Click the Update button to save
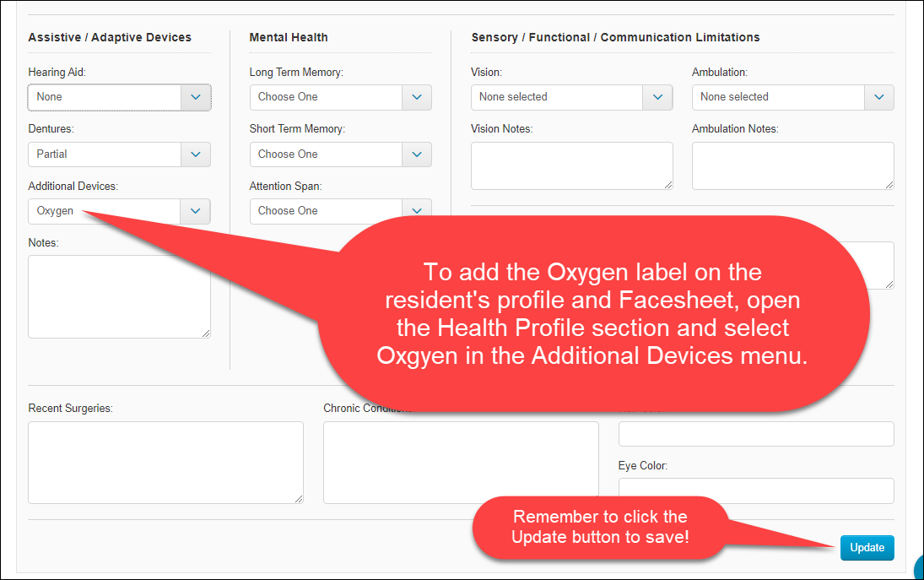The height and width of the screenshot is (580, 924). (867, 548)
